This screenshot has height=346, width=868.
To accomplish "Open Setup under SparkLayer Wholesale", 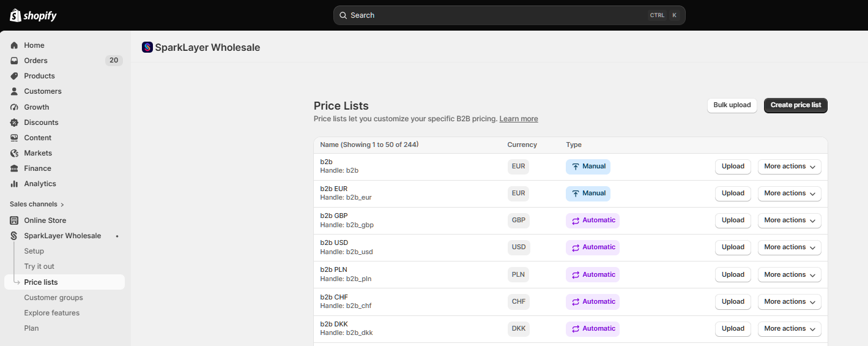I will pos(34,251).
